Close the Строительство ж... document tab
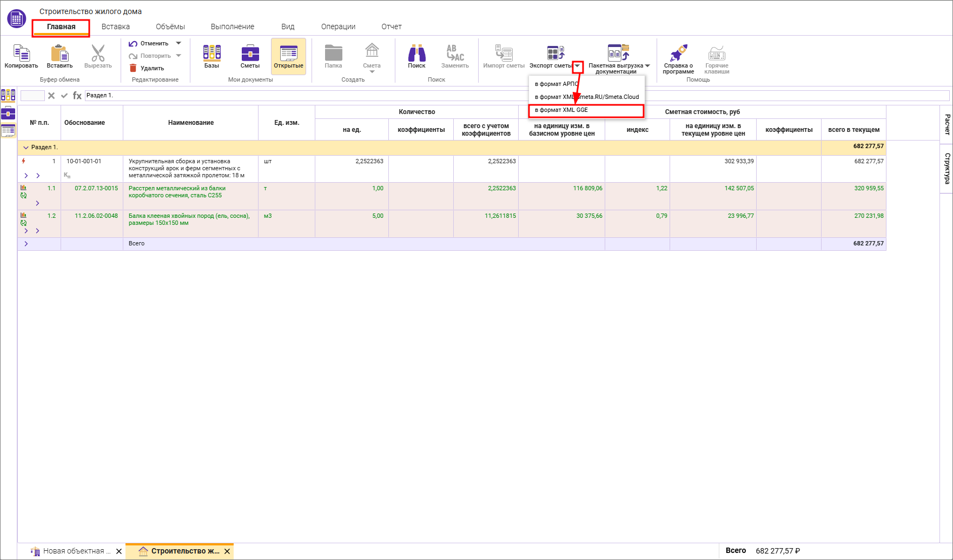The height and width of the screenshot is (560, 953). (227, 551)
